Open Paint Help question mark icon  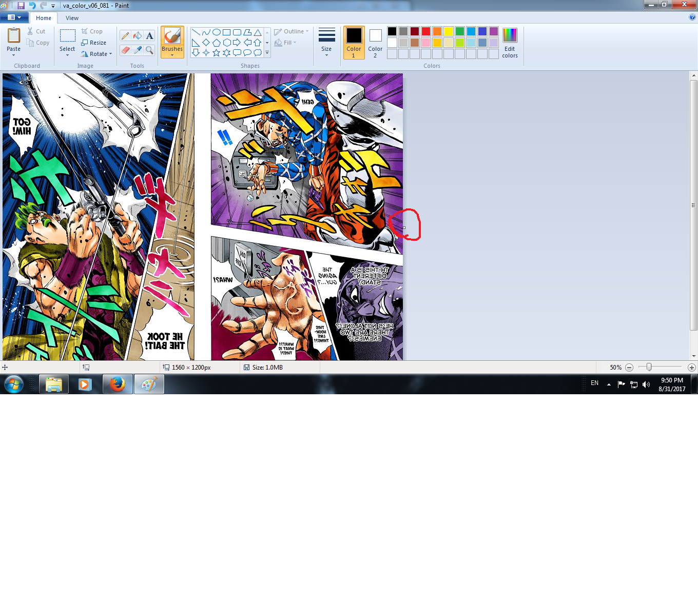pos(692,17)
